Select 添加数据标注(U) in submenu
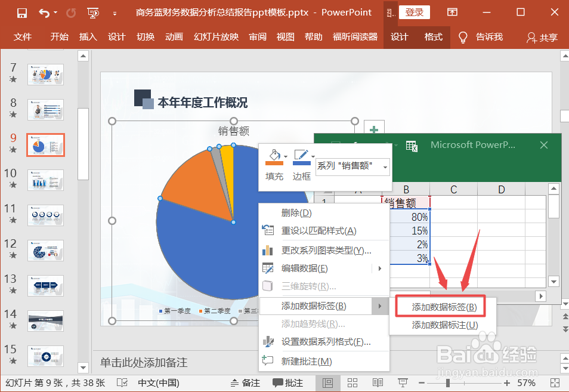Viewport: 569px width, 392px height. point(444,325)
